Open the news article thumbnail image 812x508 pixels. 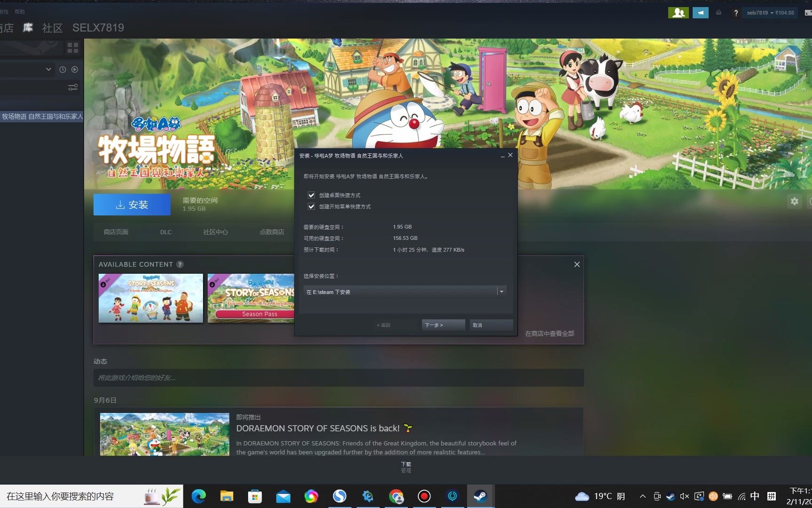pos(164,434)
